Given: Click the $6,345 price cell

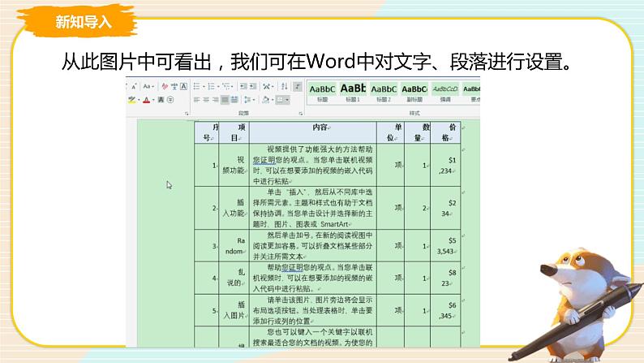Looking at the screenshot, I should pos(445,310).
